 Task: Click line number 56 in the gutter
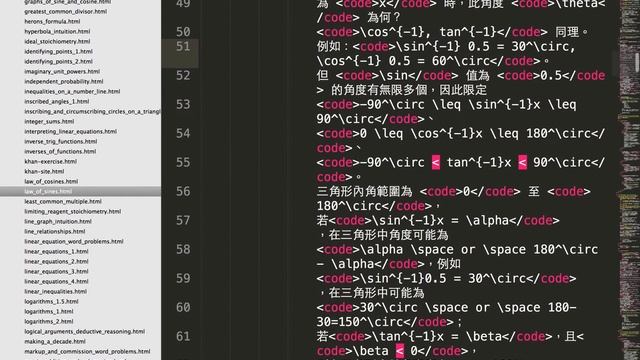(183, 191)
